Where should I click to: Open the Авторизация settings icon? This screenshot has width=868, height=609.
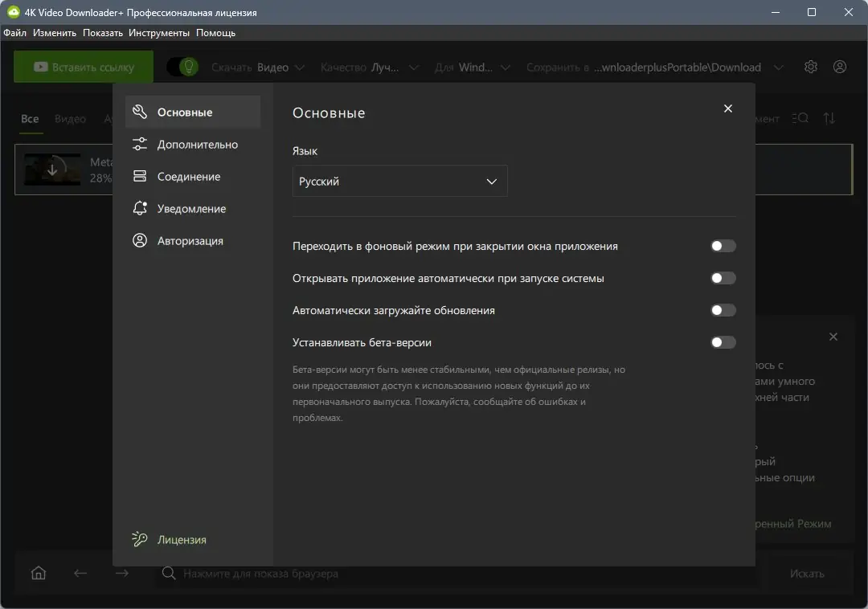click(140, 240)
